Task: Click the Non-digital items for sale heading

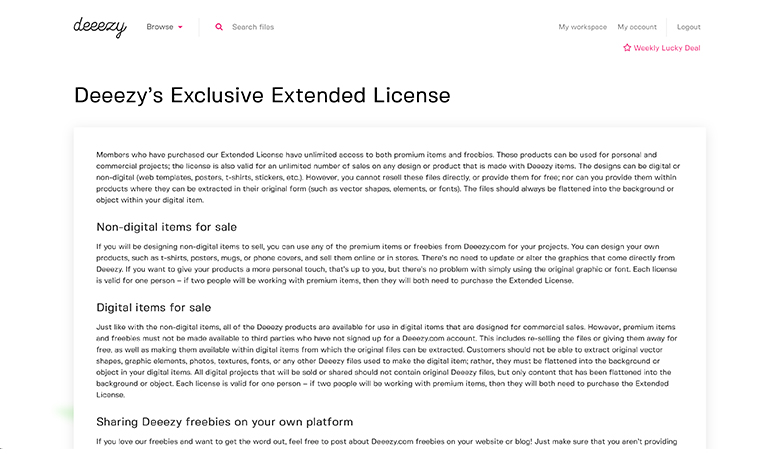Action: (167, 227)
